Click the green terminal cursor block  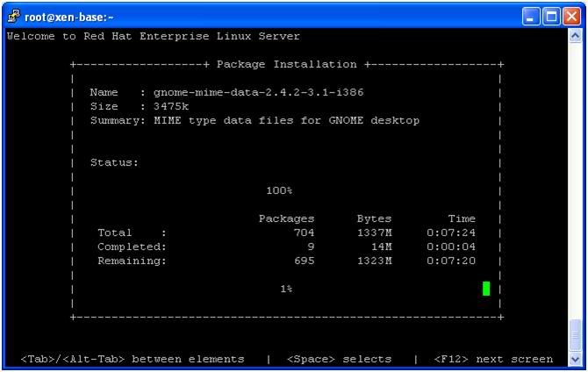click(486, 289)
